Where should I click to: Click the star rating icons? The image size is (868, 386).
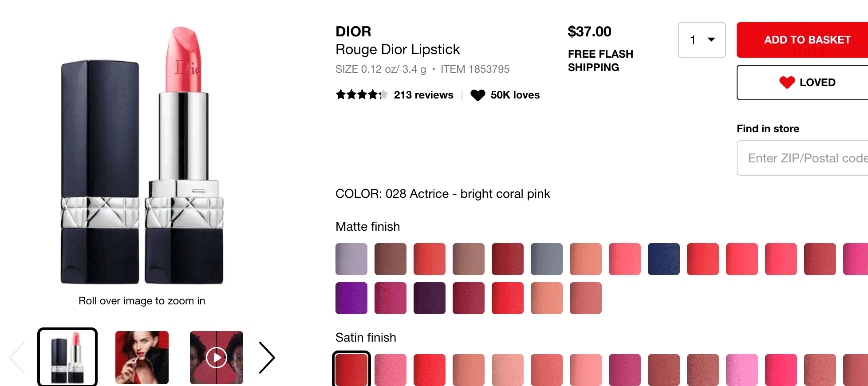coord(361,95)
